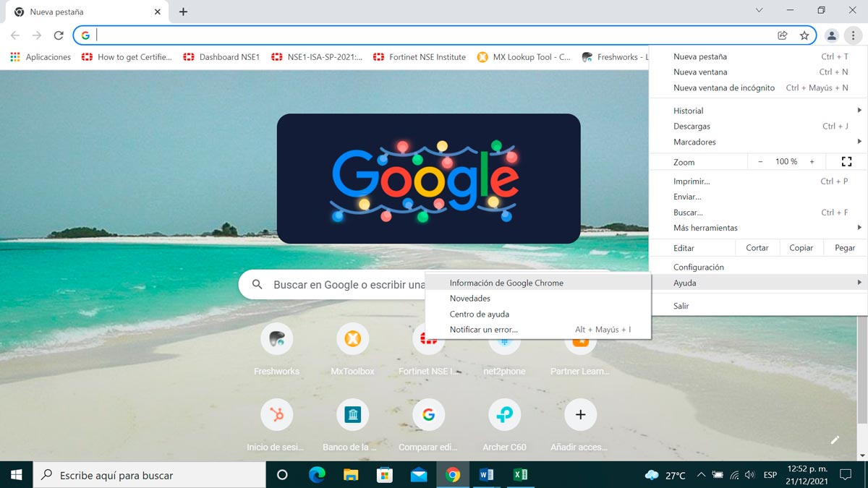The image size is (868, 488).
Task: Click the share icon in the address bar
Action: pyautogui.click(x=783, y=34)
